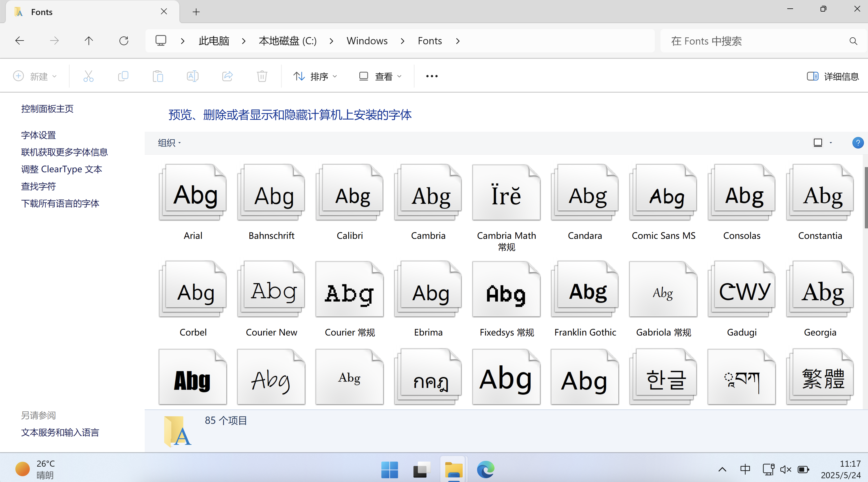
Task: Click the Share toolbar icon
Action: 227,76
